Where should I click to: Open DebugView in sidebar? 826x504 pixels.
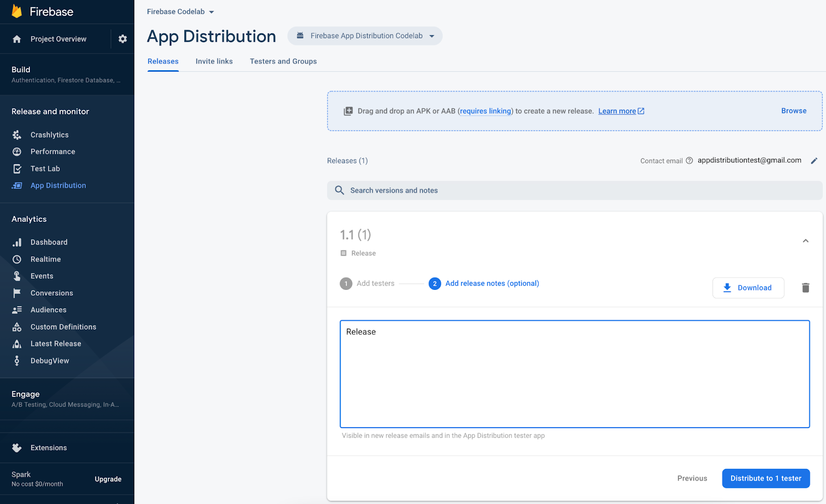(x=50, y=361)
